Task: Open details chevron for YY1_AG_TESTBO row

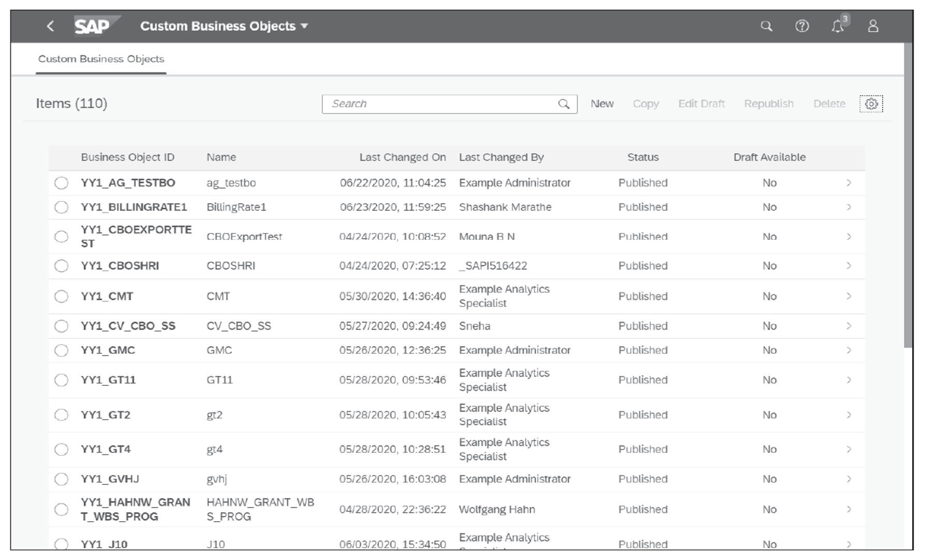Action: point(849,183)
